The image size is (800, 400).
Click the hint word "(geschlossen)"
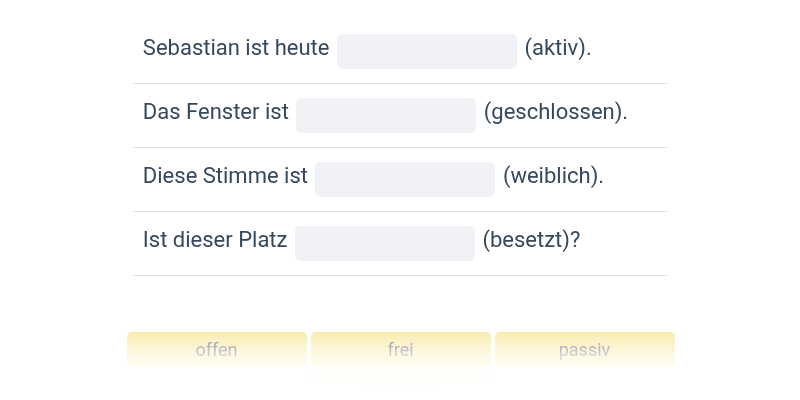coord(555,112)
